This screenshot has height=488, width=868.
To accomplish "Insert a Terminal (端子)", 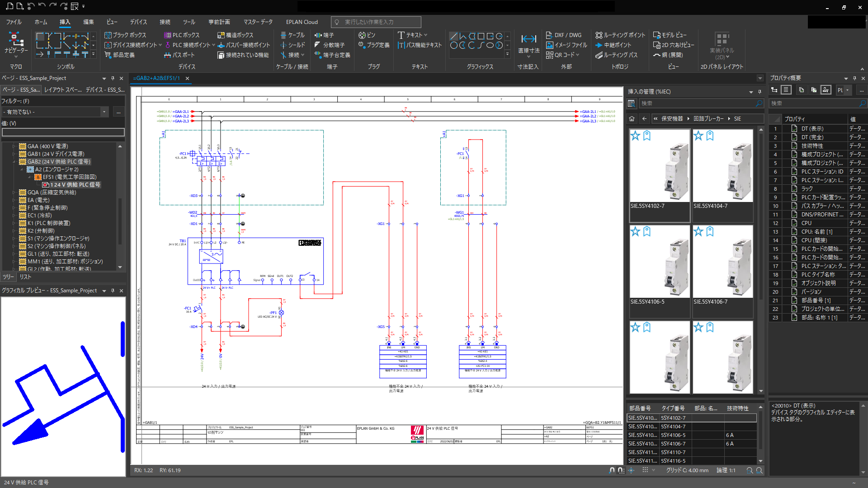I will tap(324, 35).
